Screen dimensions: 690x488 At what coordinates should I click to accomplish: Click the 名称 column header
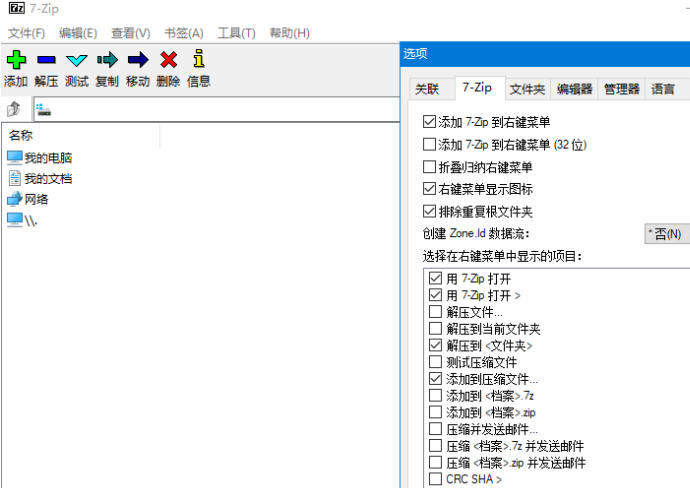(x=81, y=135)
